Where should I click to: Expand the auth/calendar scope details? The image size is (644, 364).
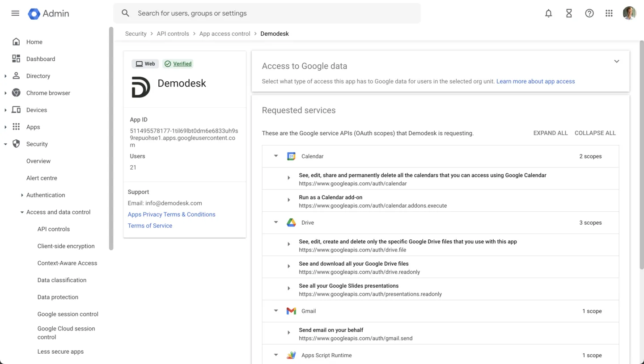[289, 178]
